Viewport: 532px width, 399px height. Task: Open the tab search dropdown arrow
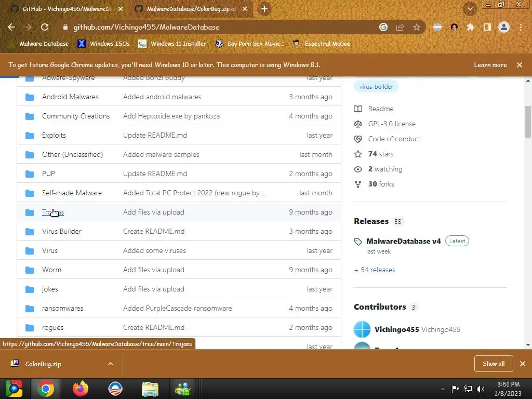470,9
